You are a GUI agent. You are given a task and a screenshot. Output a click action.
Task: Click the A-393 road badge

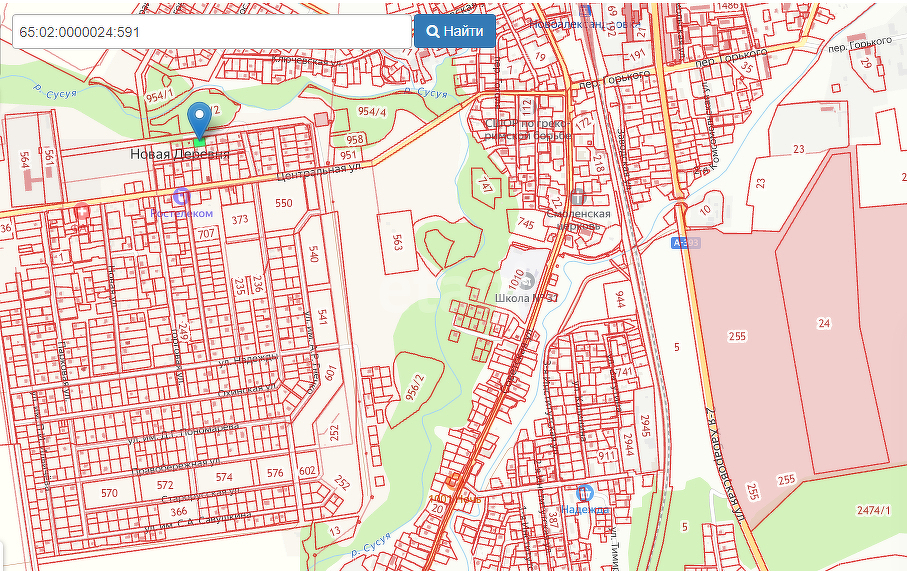[686, 243]
